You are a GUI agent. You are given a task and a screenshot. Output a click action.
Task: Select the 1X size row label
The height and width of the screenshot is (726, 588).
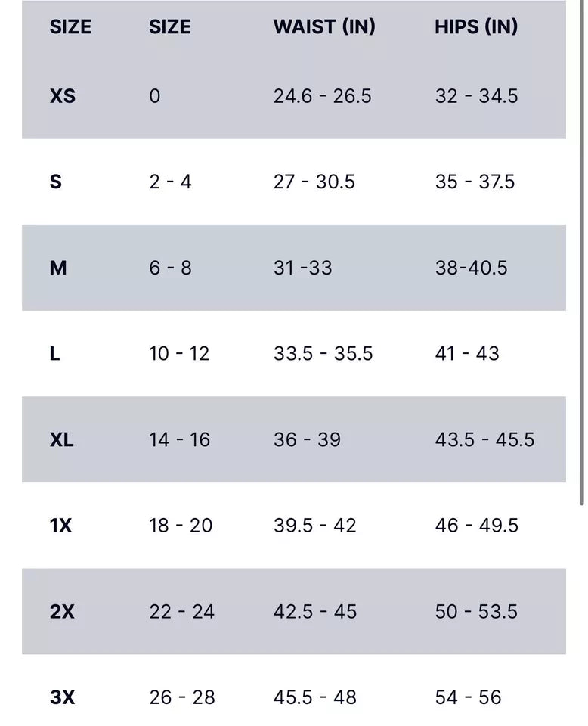coord(61,526)
